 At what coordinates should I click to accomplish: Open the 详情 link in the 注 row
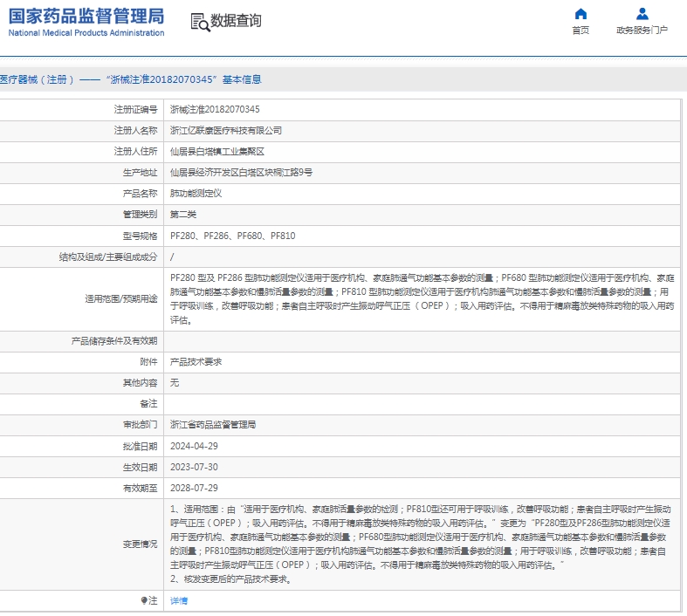[x=179, y=600]
